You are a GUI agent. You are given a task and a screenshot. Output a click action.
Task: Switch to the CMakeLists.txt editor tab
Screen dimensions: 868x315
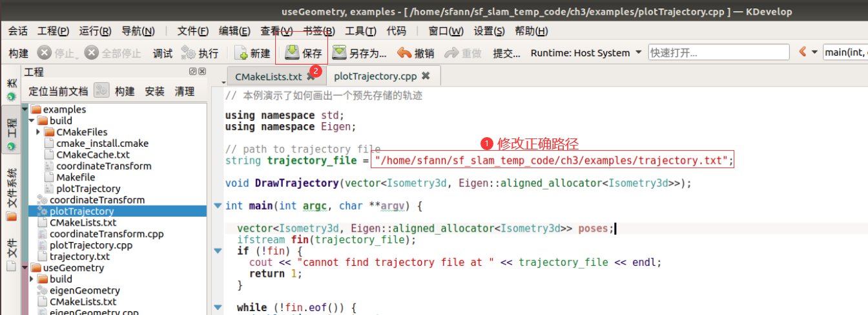coord(269,76)
